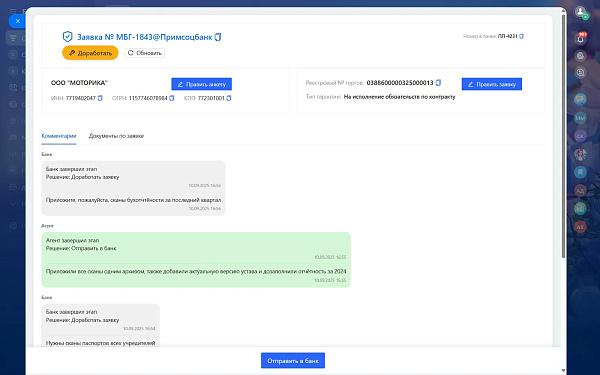The width and height of the screenshot is (600, 375).
Task: Select the Комментарии tab
Action: tap(59, 136)
